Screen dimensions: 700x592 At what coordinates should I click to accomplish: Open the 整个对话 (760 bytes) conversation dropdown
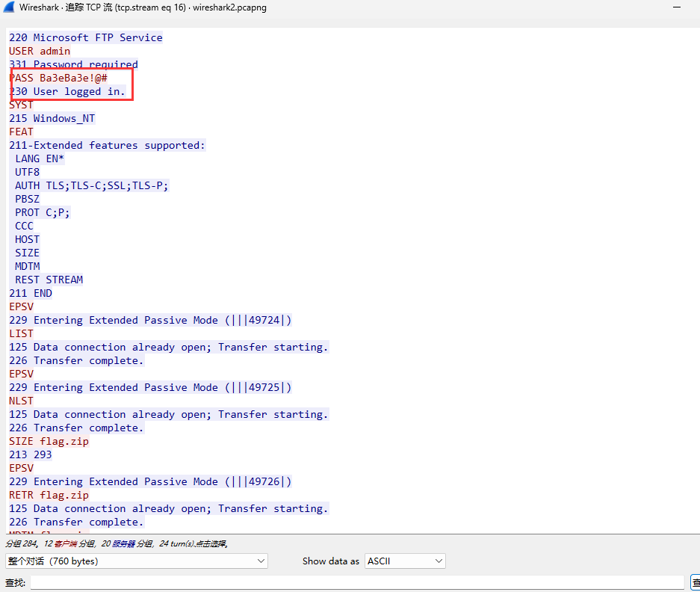[x=137, y=561]
